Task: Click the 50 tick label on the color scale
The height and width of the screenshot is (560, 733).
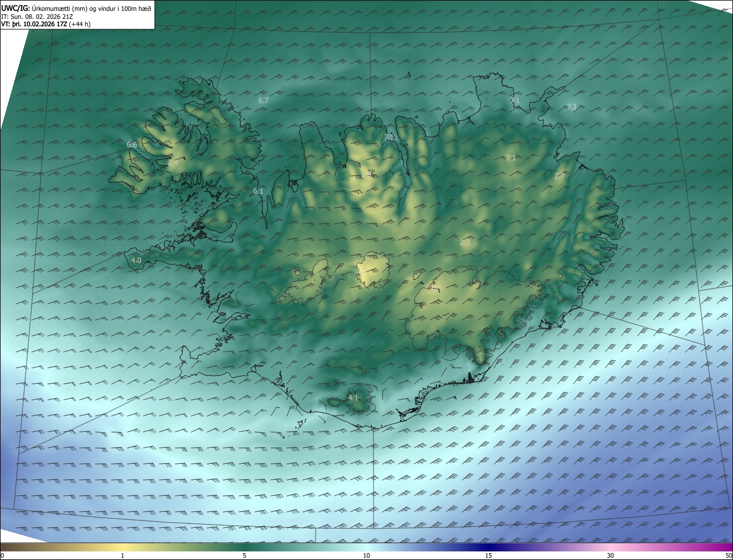Action: pos(728,556)
